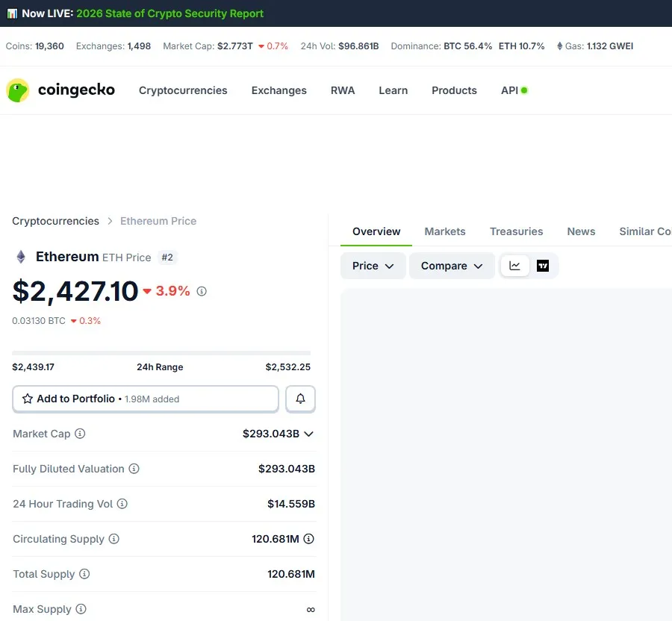Screen dimensions: 672x621
Task: Click the Ethereum gas icon beside Gas
Action: pos(559,46)
